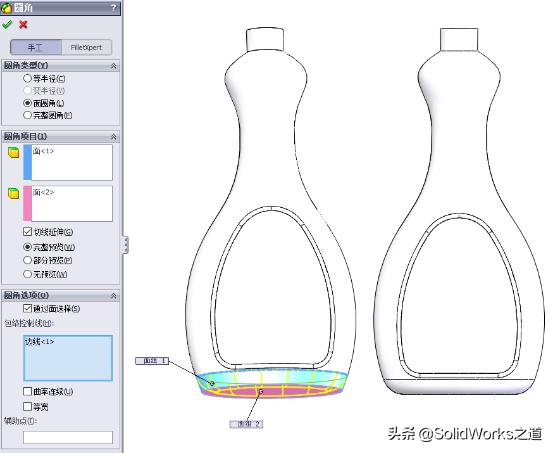
Task: Open help with the question mark icon
Action: 113,7
